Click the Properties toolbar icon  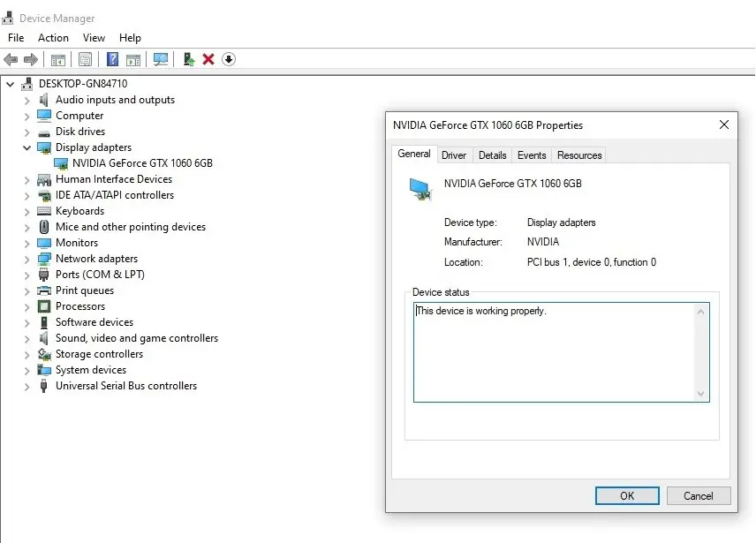(x=85, y=59)
